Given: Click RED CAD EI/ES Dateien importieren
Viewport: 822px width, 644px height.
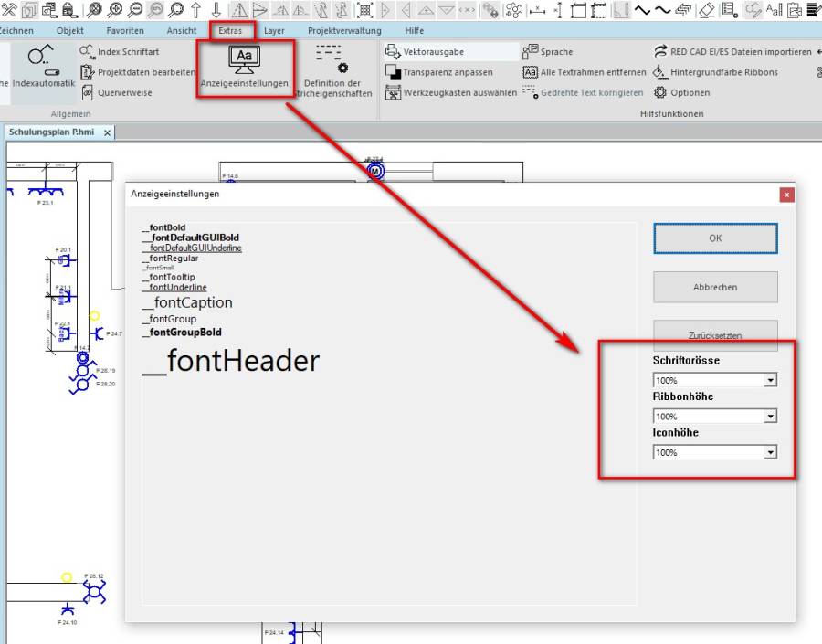Looking at the screenshot, I should tap(661, 52).
